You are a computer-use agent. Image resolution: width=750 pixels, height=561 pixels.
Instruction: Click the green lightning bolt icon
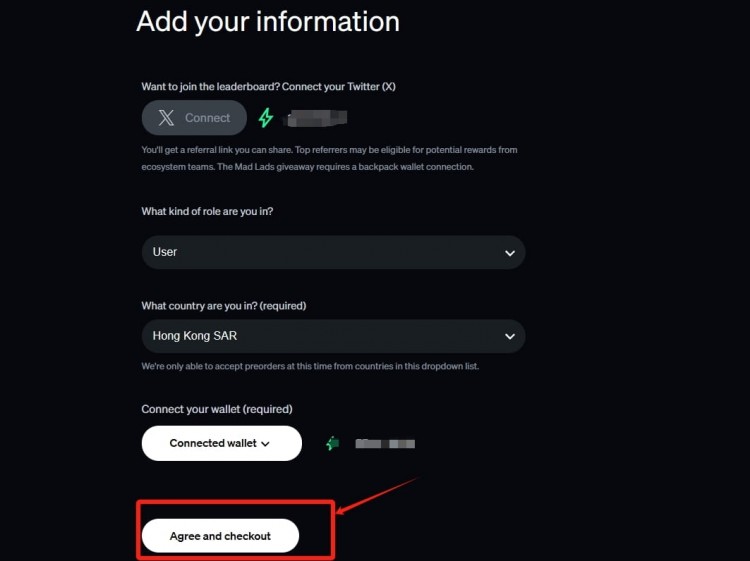click(x=266, y=118)
